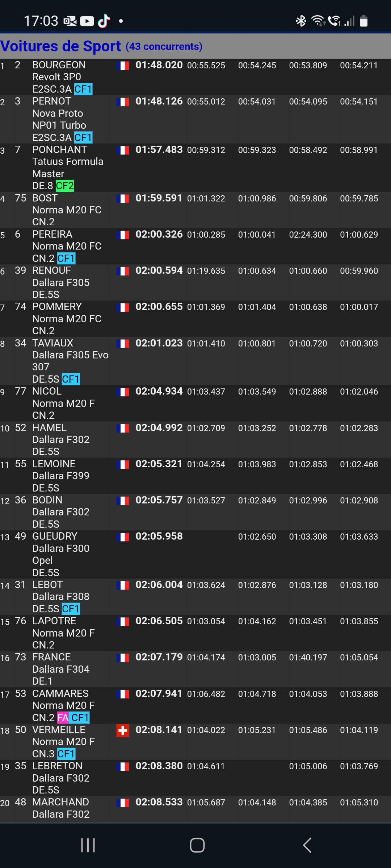Image resolution: width=391 pixels, height=868 pixels.
Task: Tap the Swiss flag beside VERMEILLE
Action: [x=123, y=731]
